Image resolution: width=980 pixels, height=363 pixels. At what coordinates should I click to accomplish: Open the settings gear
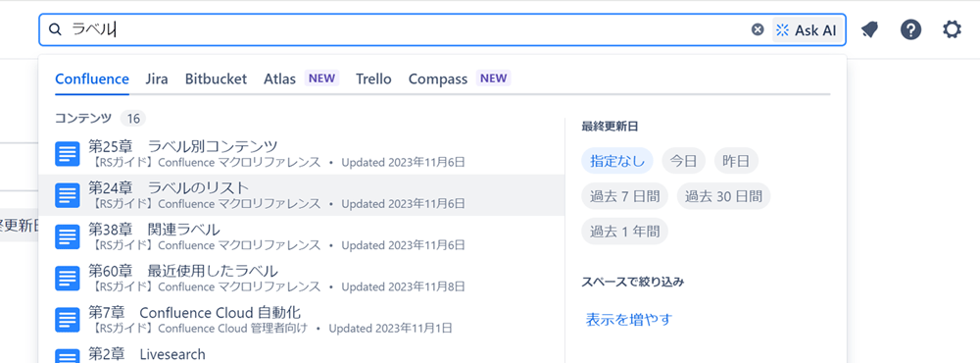click(x=952, y=29)
